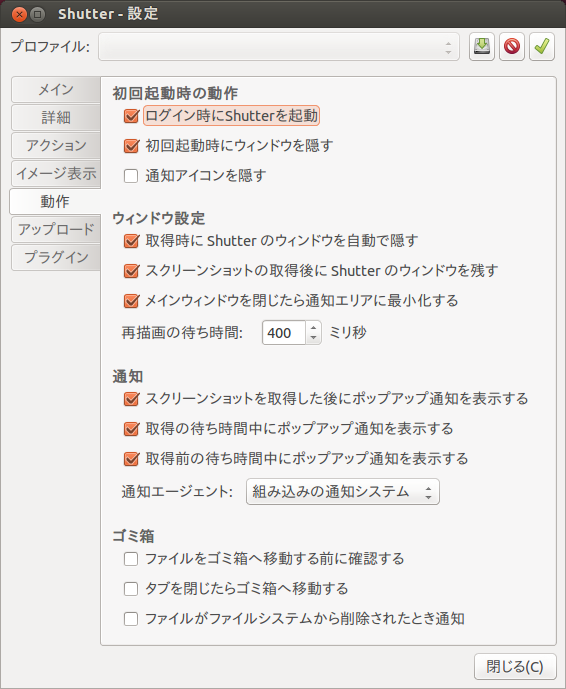
Task: Click the window maximize button in the title bar
Action: coord(38,14)
